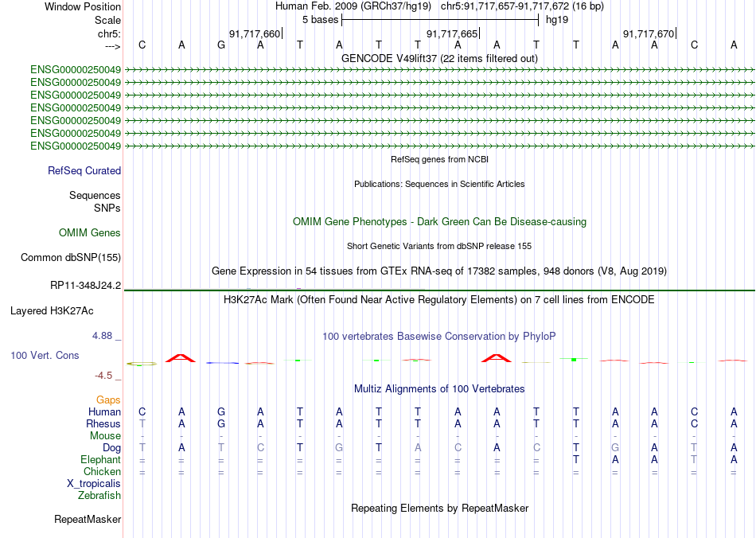The image size is (756, 538).
Task: Select the 100 Vert. Cons track label
Action: click(45, 355)
